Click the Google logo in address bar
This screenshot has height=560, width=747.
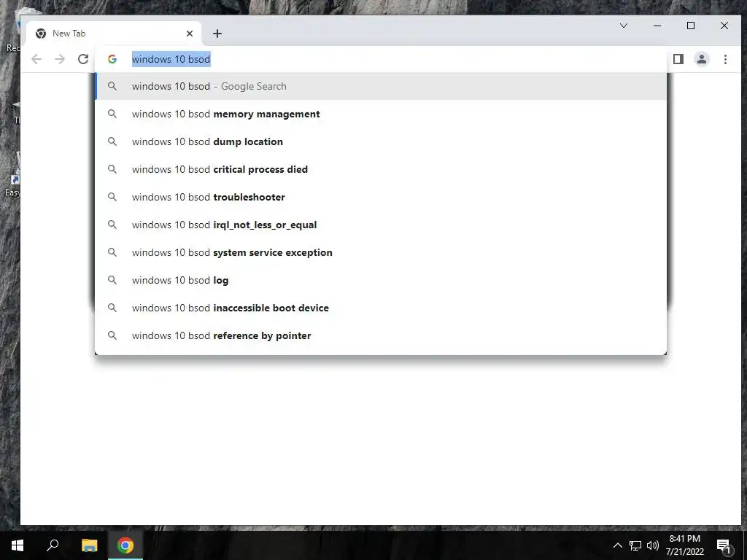click(x=112, y=59)
